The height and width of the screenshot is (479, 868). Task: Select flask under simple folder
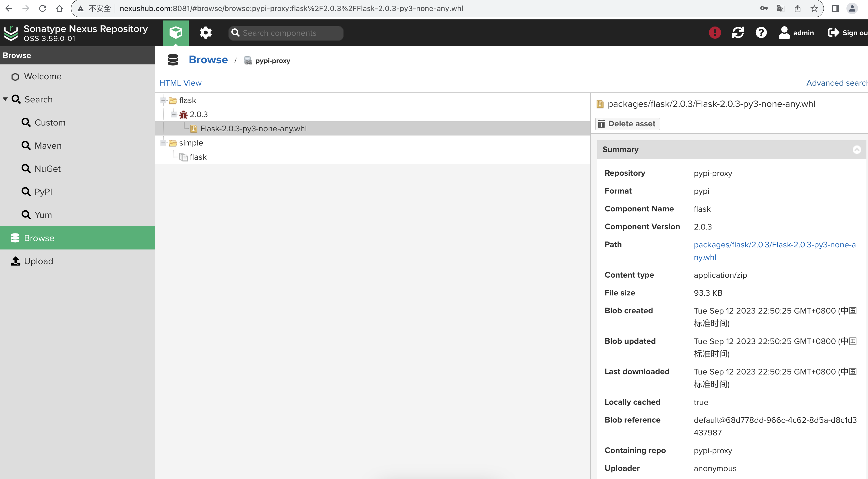click(198, 157)
